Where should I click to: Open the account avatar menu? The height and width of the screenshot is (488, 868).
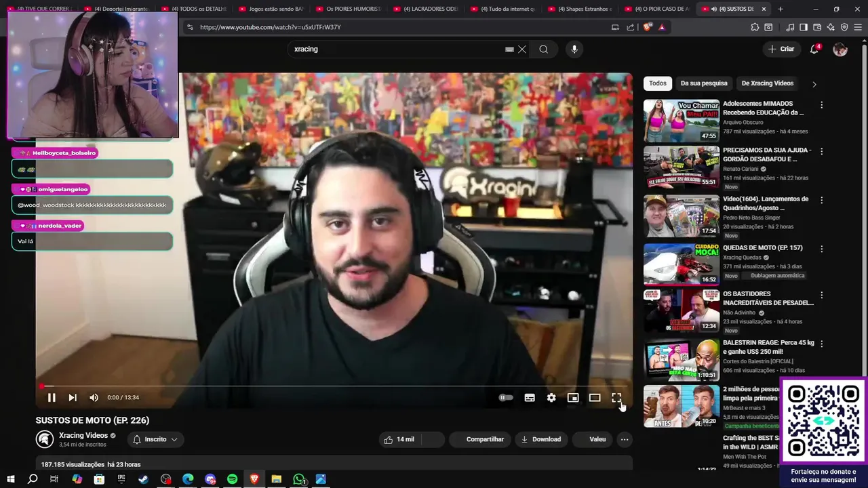pos(840,49)
